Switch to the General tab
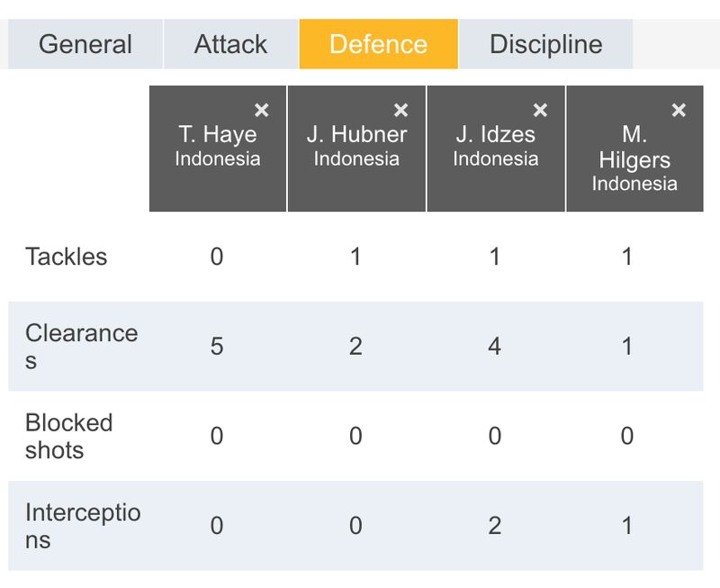The width and height of the screenshot is (720, 588). pos(85,44)
